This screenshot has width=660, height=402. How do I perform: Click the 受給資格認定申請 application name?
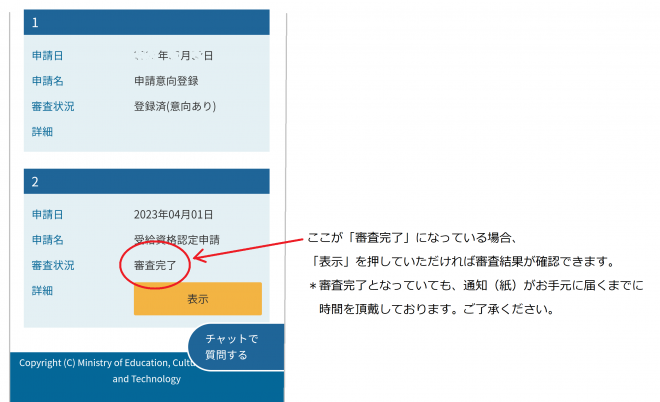point(176,240)
